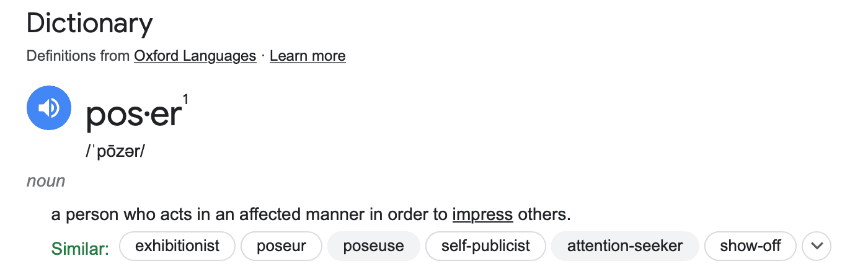
Task: Follow the Learn more link
Action: tap(308, 56)
